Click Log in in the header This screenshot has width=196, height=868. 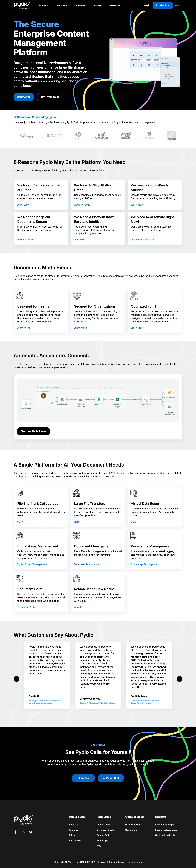point(147,5)
